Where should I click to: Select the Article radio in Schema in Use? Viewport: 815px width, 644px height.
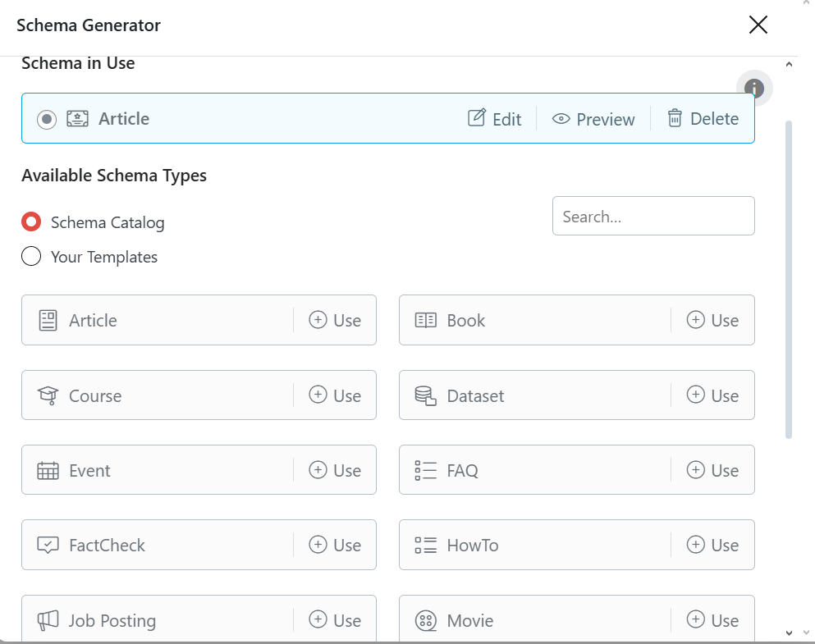pyautogui.click(x=47, y=119)
